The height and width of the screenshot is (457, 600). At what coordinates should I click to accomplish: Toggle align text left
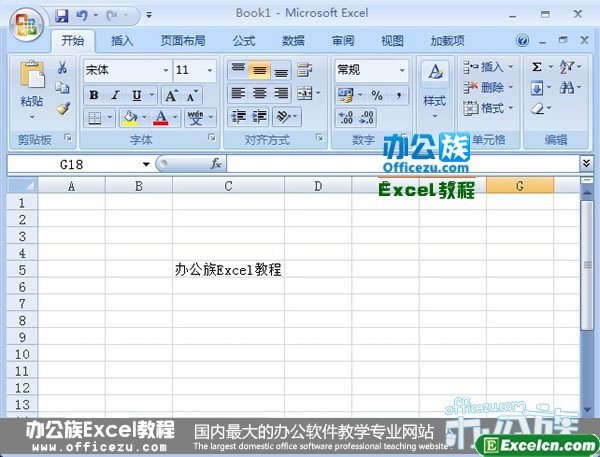tap(238, 94)
